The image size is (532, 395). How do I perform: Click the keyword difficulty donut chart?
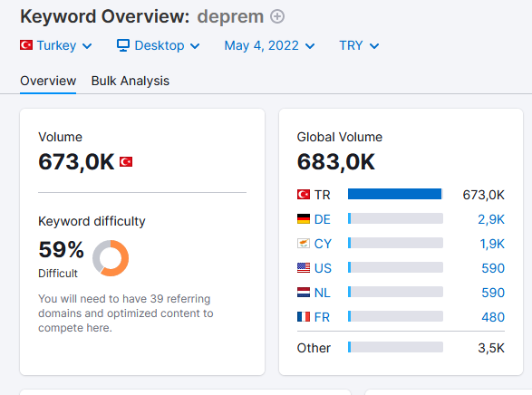tap(111, 258)
